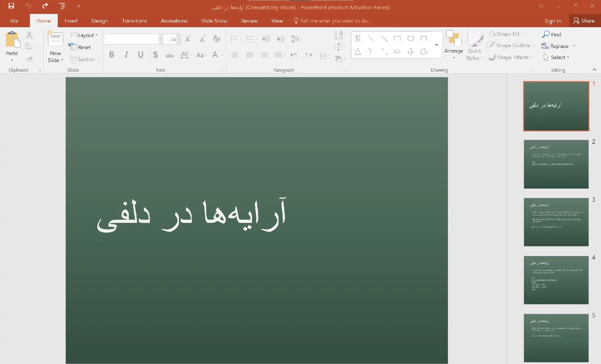
Task: Click the Share button
Action: click(584, 21)
